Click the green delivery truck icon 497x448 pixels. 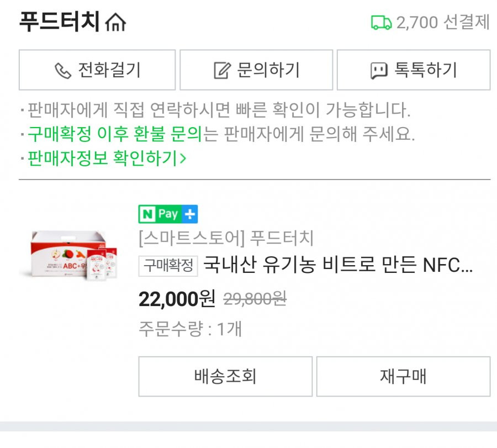point(381,23)
